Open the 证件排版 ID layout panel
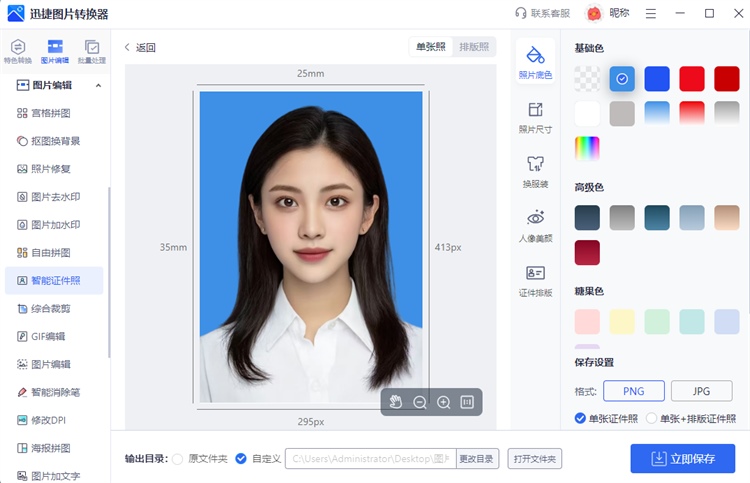This screenshot has height=483, width=750. click(535, 280)
